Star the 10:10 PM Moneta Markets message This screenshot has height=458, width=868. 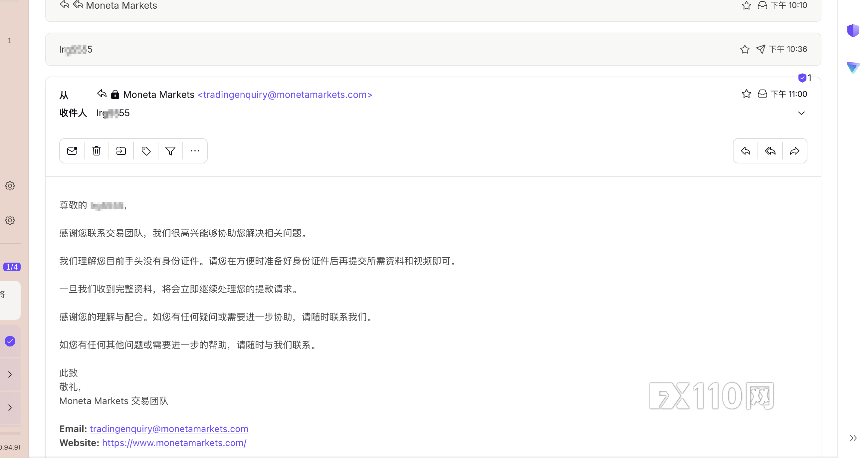747,5
